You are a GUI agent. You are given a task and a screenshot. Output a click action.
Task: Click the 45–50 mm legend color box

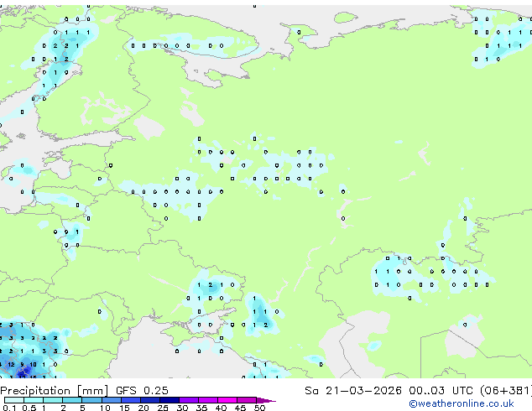click(247, 400)
